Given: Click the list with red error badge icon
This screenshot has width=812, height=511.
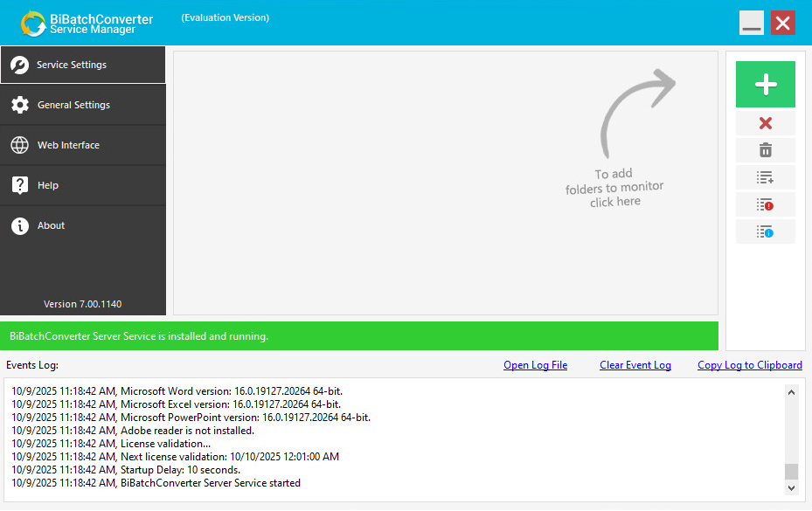Looking at the screenshot, I should [765, 204].
